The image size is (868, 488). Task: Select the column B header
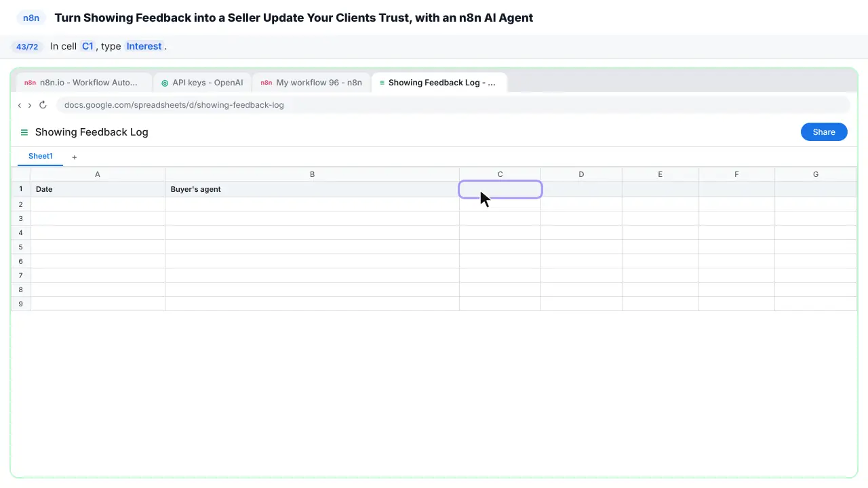coord(312,174)
